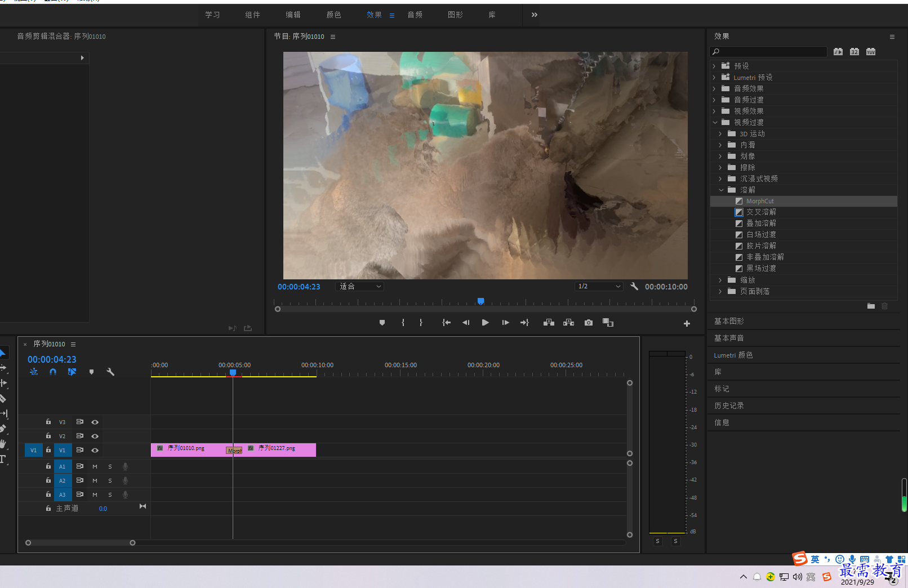Click the Lift button

(x=549, y=323)
